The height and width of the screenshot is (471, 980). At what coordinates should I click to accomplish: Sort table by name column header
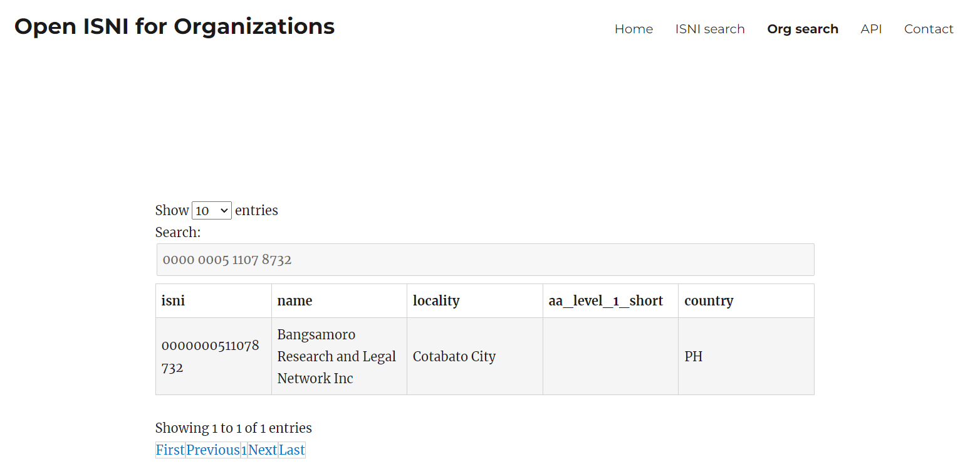[338, 301]
